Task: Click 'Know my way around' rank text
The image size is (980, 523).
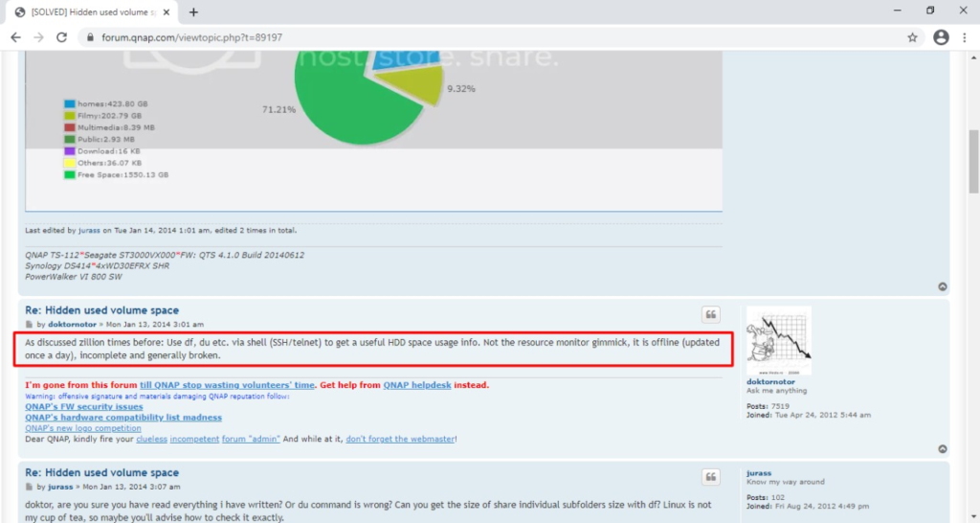Action: click(785, 483)
